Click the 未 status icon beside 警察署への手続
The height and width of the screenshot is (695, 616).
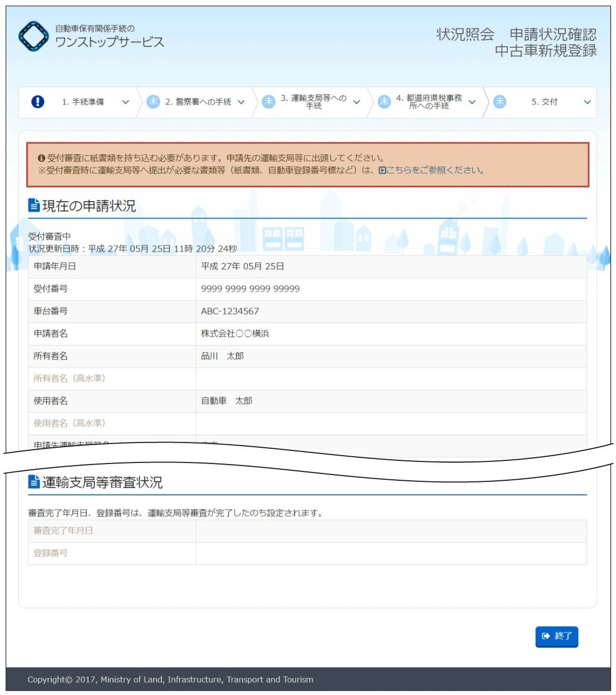(153, 102)
